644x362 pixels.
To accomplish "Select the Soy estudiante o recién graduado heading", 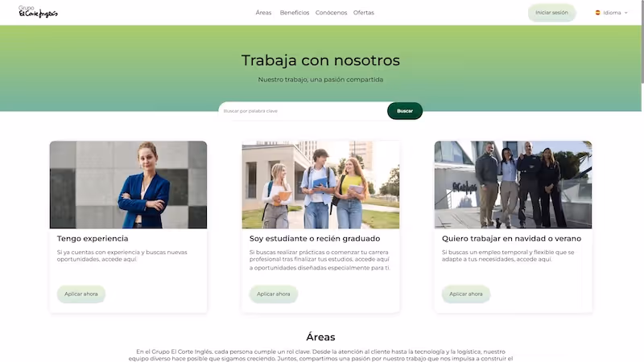I will tap(315, 238).
